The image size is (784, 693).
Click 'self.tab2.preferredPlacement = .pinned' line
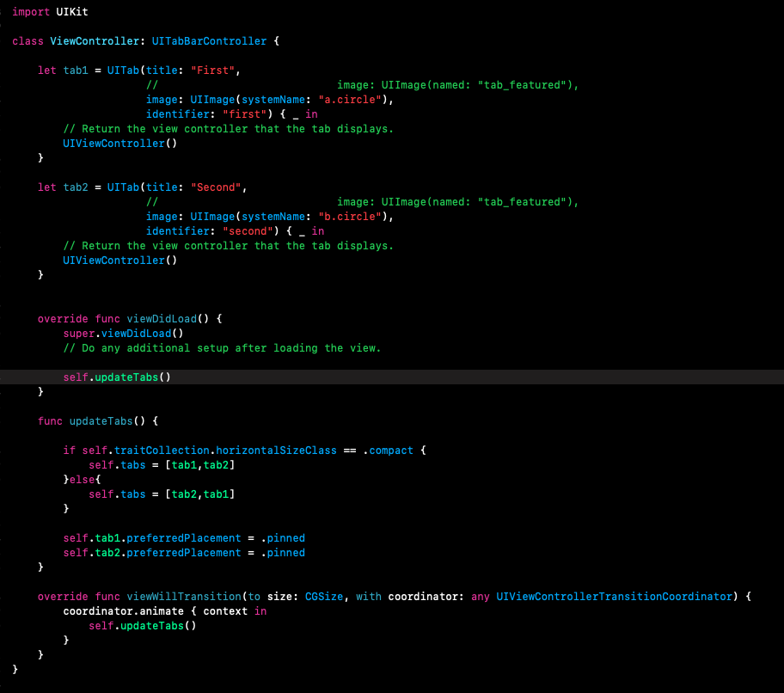click(184, 553)
